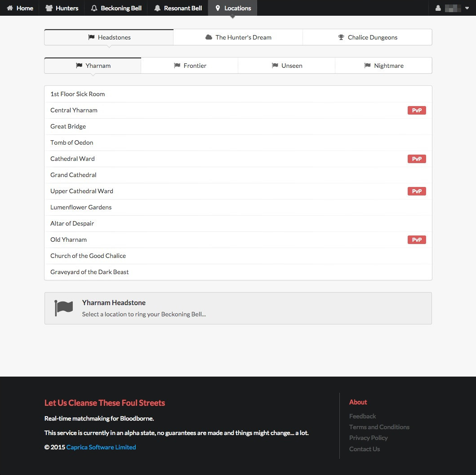
Task: Click the Locations map pin icon
Action: pos(218,8)
